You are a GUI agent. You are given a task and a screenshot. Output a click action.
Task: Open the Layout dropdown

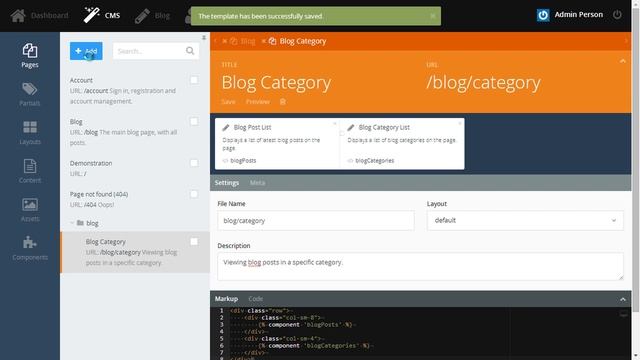(x=525, y=220)
